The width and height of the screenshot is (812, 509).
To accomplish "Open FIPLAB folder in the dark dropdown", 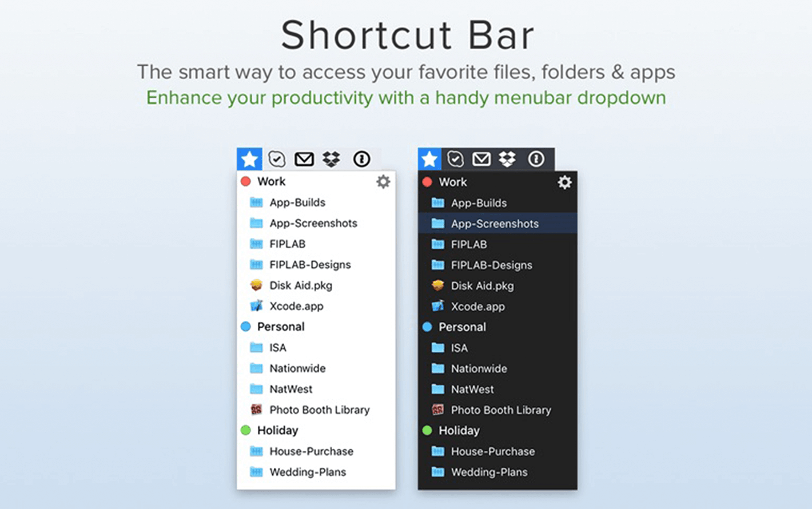I will (x=497, y=244).
